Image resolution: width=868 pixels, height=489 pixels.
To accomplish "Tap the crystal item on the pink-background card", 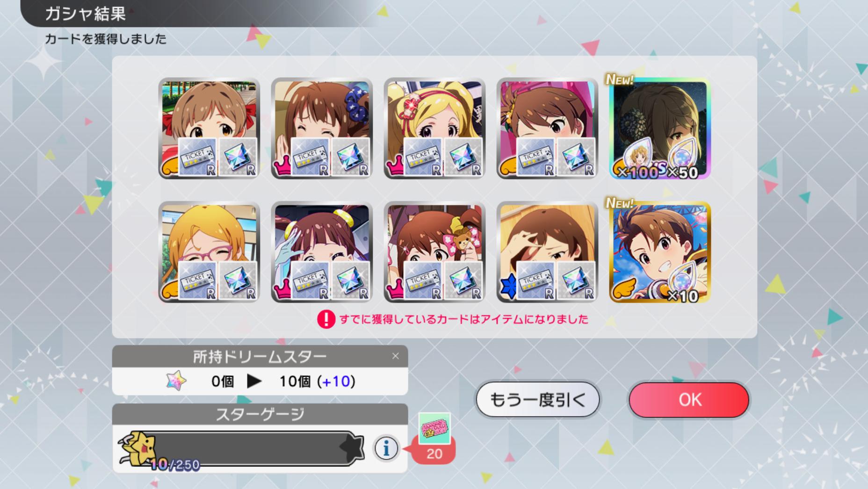I will [576, 157].
